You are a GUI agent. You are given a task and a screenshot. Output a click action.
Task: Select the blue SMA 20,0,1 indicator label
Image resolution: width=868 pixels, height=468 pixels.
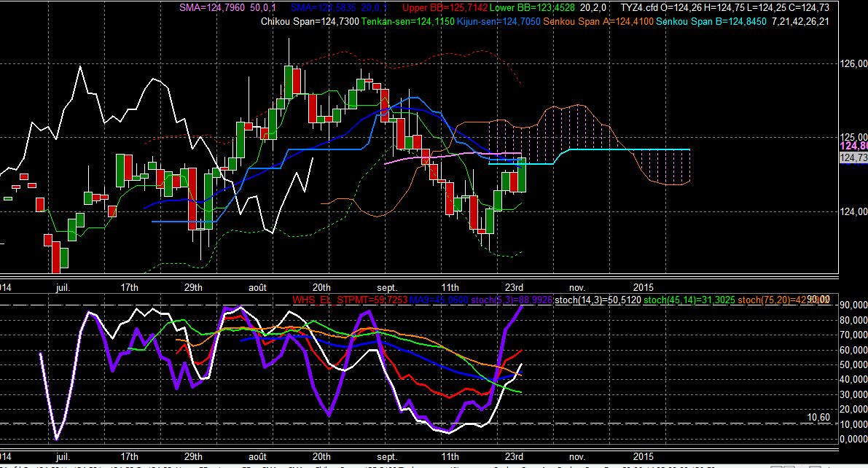337,8
